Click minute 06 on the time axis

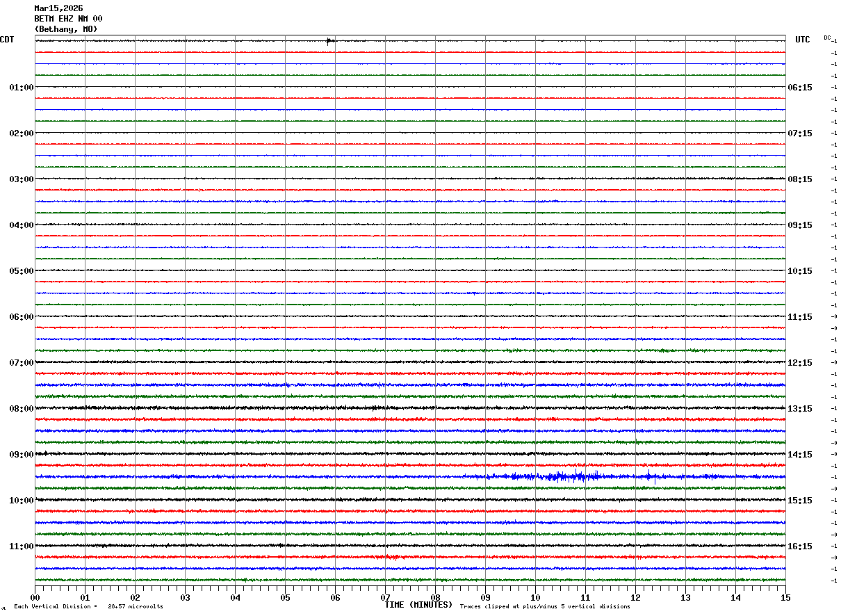point(335,597)
